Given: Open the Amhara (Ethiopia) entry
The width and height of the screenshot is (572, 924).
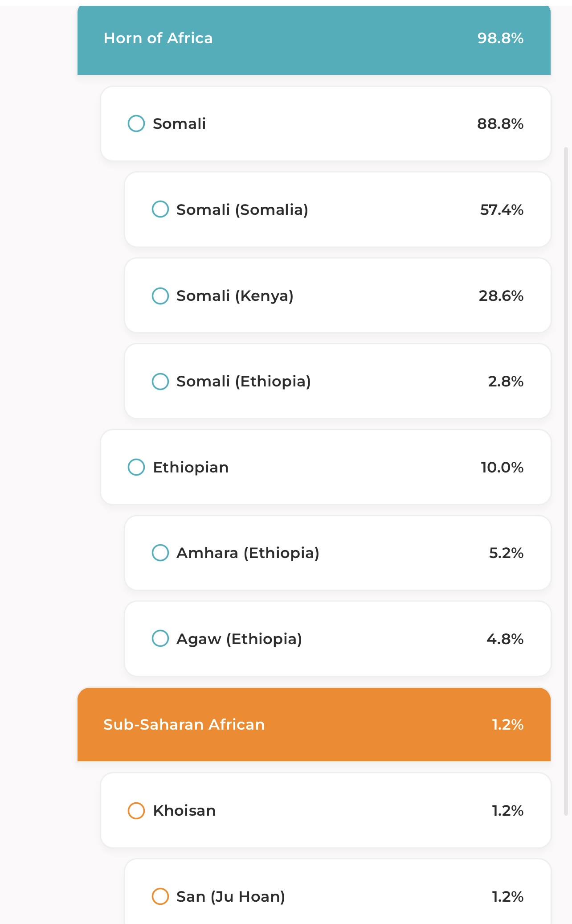Looking at the screenshot, I should click(338, 553).
